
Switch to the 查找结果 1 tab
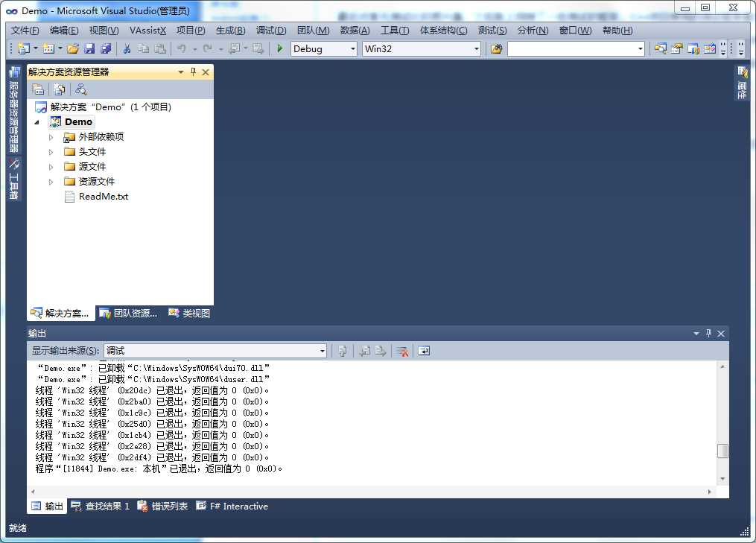click(101, 506)
